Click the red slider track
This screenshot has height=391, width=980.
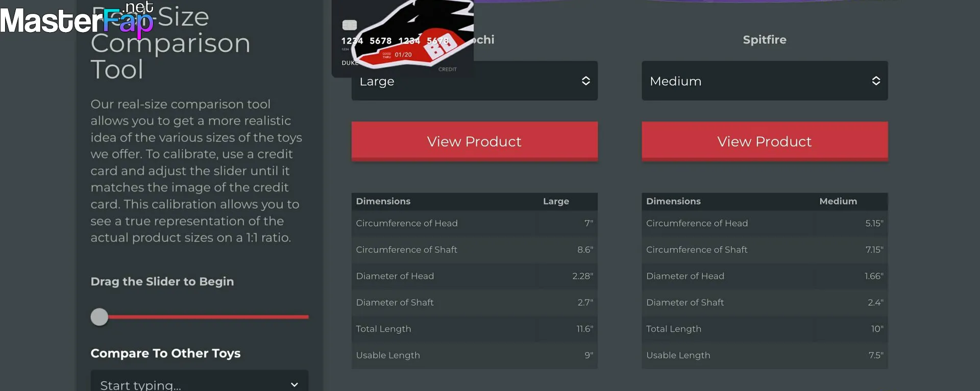[x=208, y=317]
